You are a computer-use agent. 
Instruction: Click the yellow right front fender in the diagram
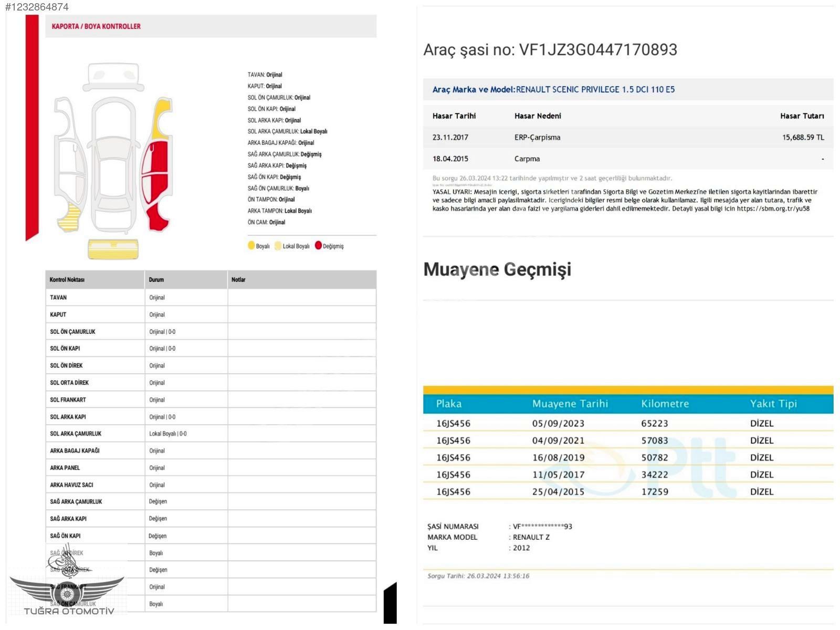click(162, 118)
